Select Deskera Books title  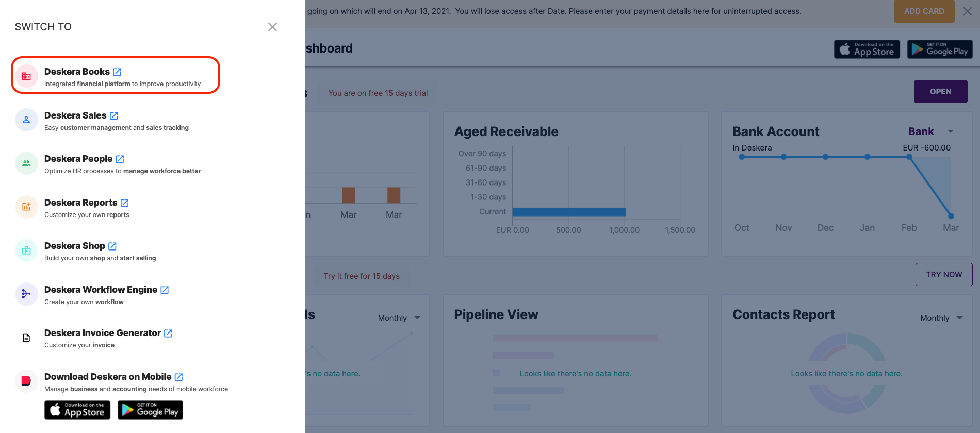pyautogui.click(x=77, y=72)
